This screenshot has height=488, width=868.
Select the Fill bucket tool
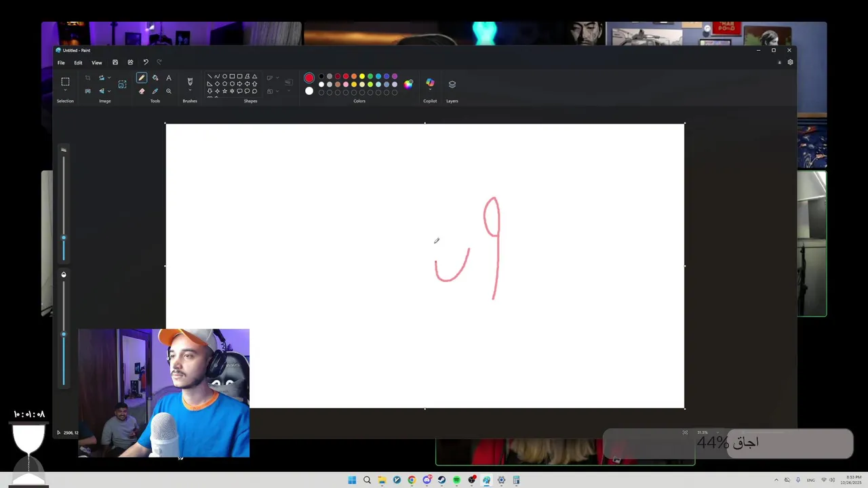[x=155, y=78]
